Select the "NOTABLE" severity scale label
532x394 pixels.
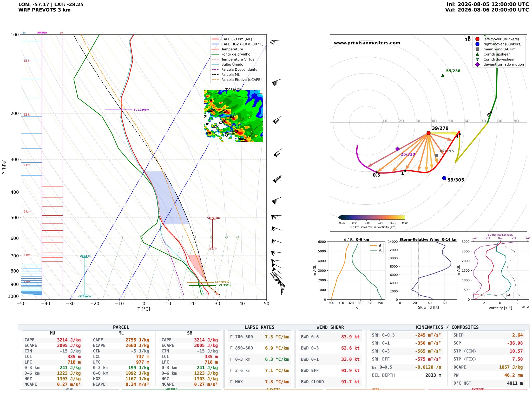[x=171, y=389]
